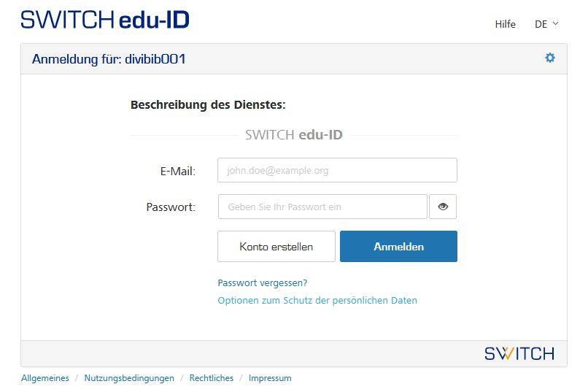Click the Konto erstellen button
This screenshot has height=392, width=588.
(276, 247)
